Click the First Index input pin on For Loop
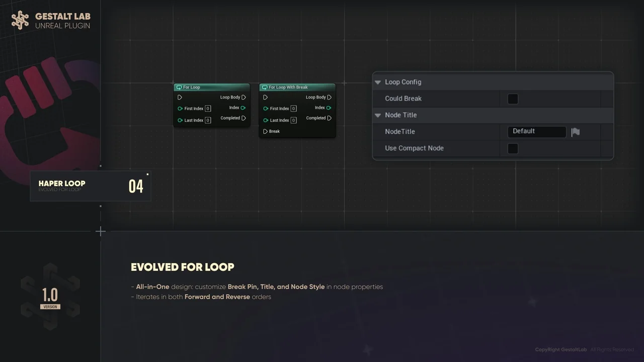Screen dimensions: 644x362 pos(180,108)
